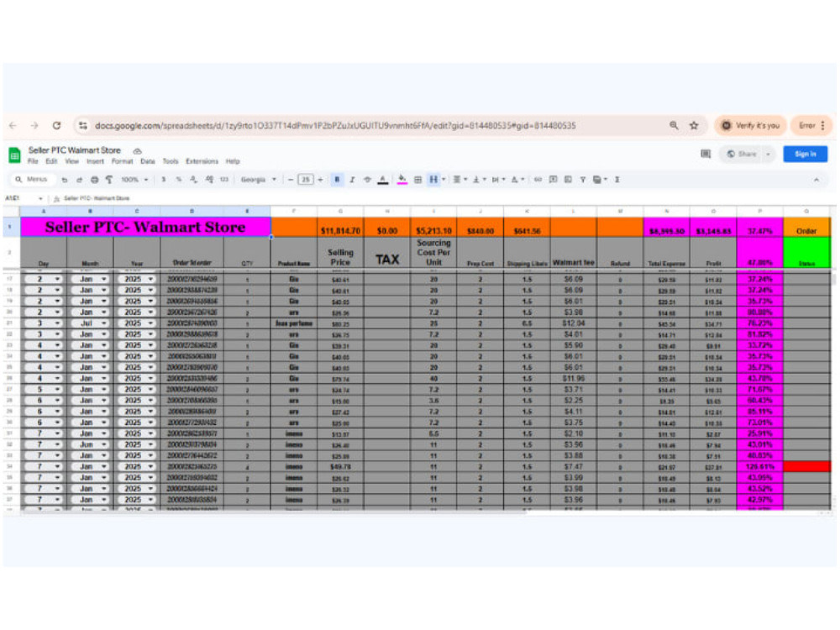Open the Format menu
The height and width of the screenshot is (630, 840).
click(122, 161)
